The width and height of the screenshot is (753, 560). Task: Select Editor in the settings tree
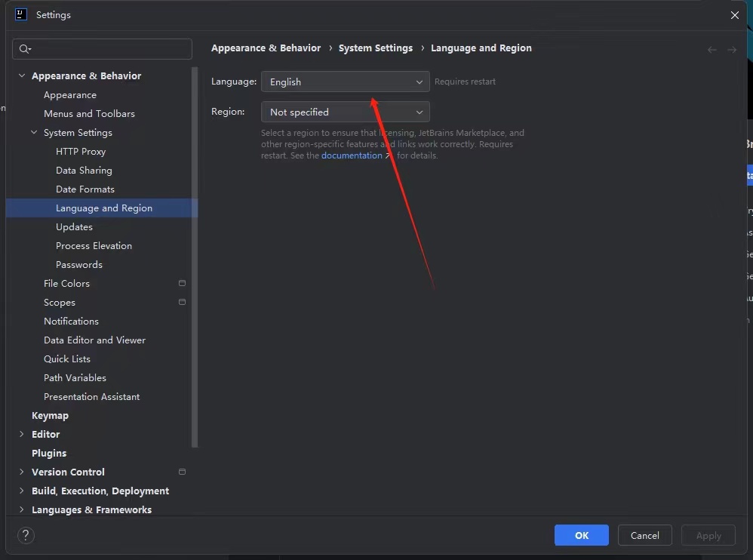pos(45,434)
